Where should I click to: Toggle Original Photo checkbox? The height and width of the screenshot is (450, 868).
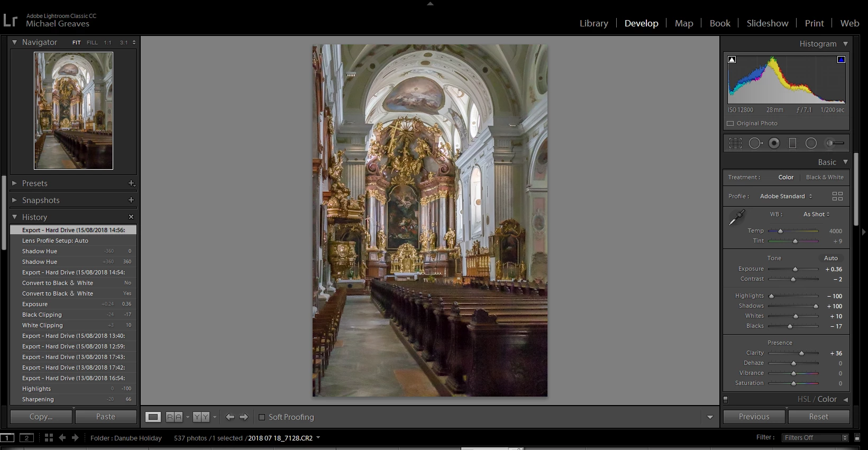point(730,123)
